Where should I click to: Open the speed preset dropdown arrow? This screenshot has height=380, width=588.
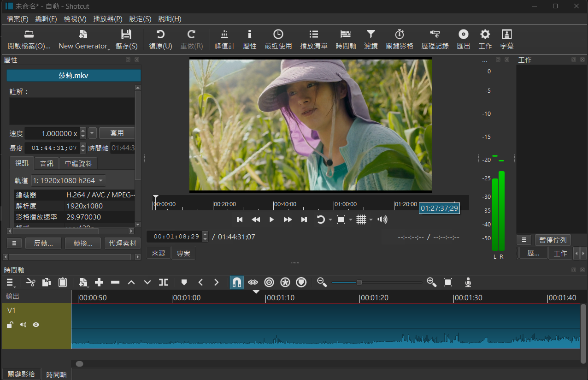pos(93,133)
